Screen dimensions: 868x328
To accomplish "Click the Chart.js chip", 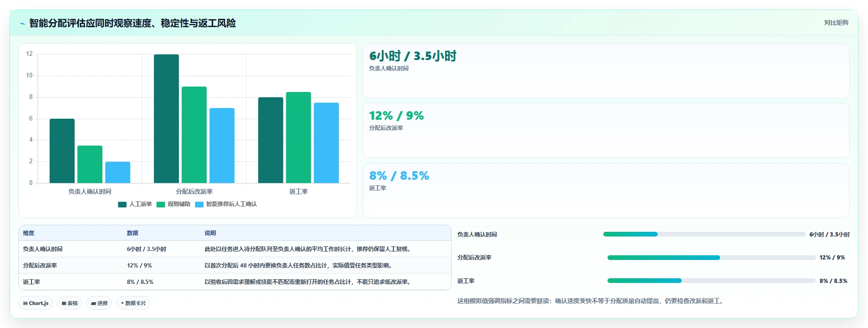I will click(x=36, y=303).
